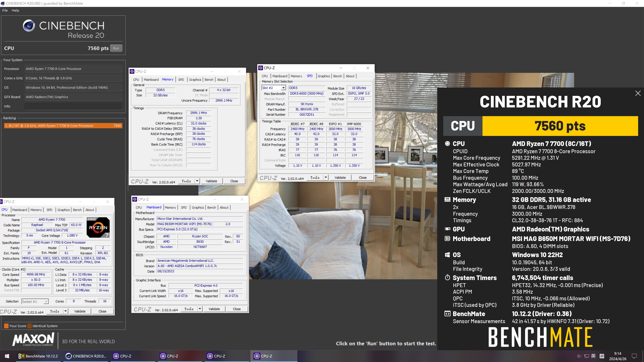Click CPU-Z title icon of SPD window
This screenshot has height=362, width=644.
[260, 68]
